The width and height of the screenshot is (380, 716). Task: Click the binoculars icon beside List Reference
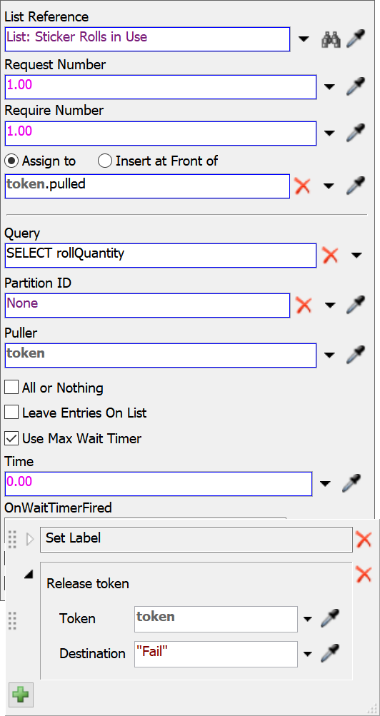(331, 40)
